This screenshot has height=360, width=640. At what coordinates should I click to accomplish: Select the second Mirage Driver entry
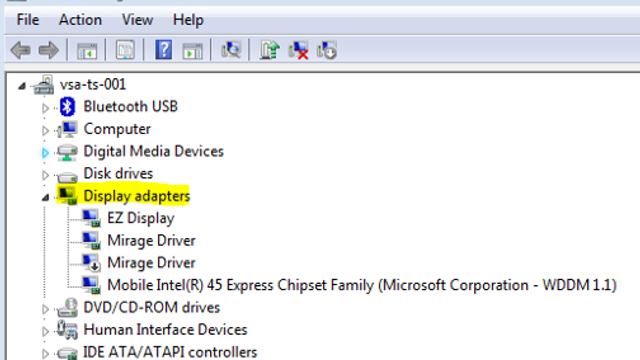[151, 263]
